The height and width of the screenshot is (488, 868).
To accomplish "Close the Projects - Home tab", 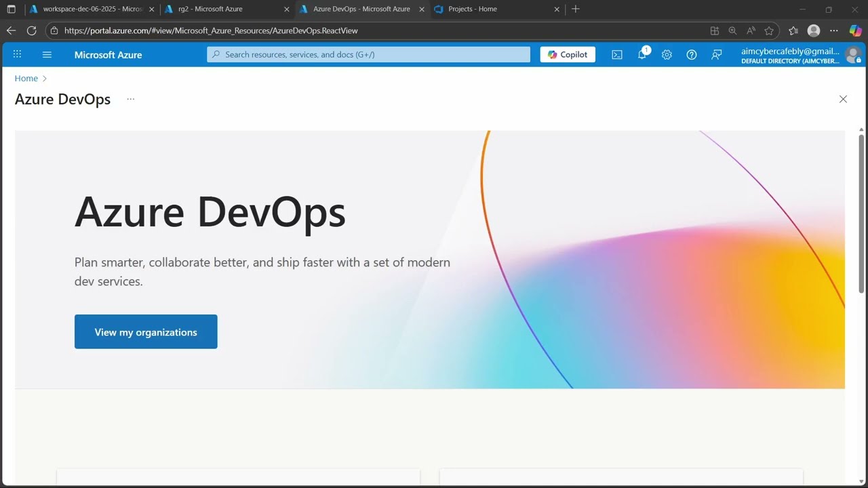I will pos(557,9).
